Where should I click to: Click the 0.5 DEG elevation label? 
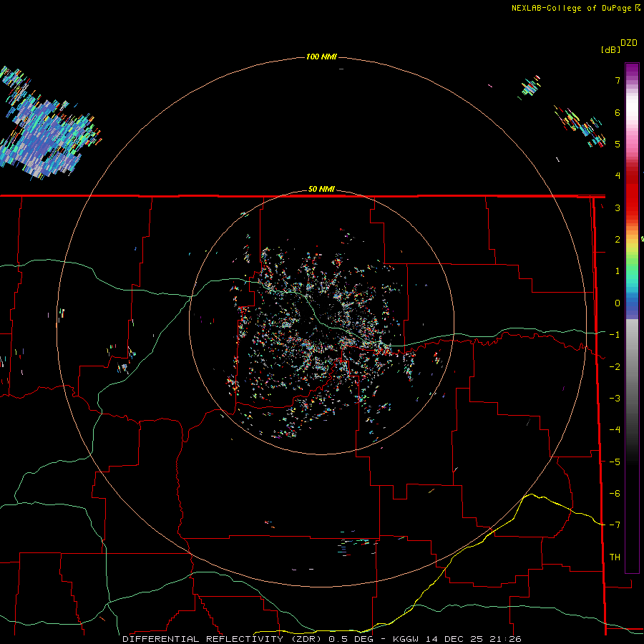[x=351, y=639]
